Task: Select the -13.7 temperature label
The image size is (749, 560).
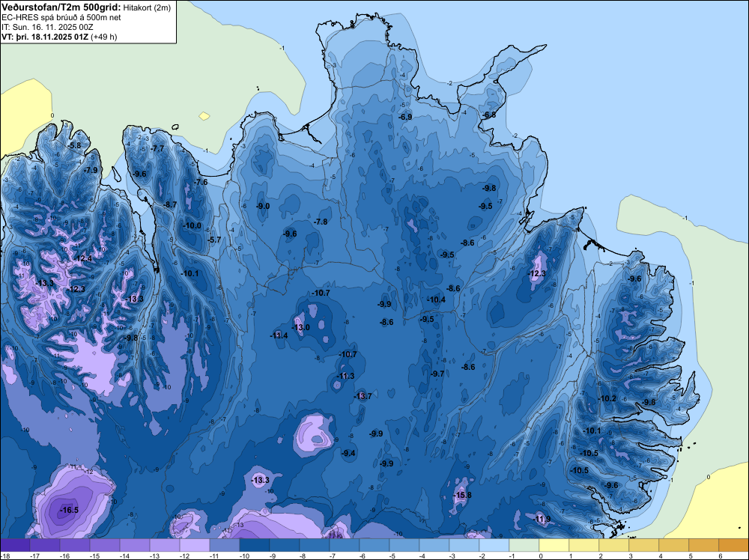Action: tap(362, 396)
